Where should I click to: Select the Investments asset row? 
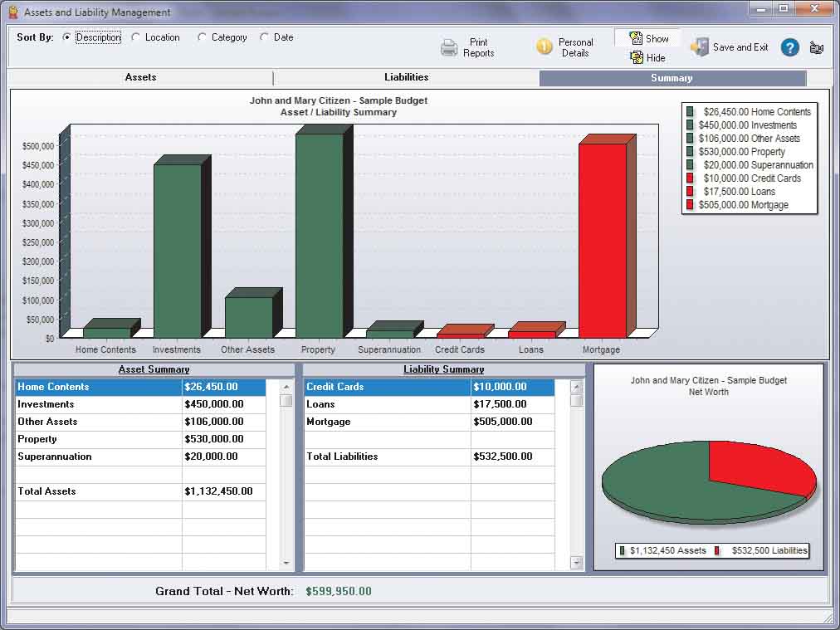click(x=140, y=404)
